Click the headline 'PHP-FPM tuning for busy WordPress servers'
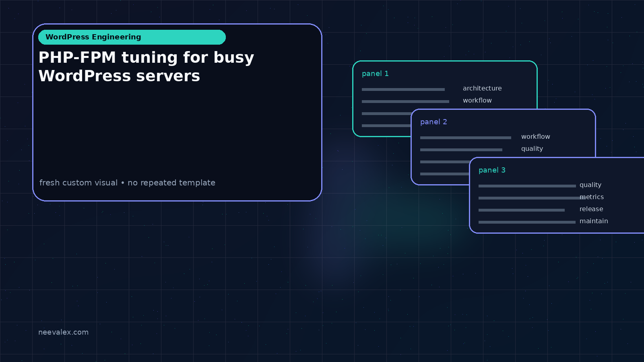This screenshot has width=644, height=362. coord(146,67)
